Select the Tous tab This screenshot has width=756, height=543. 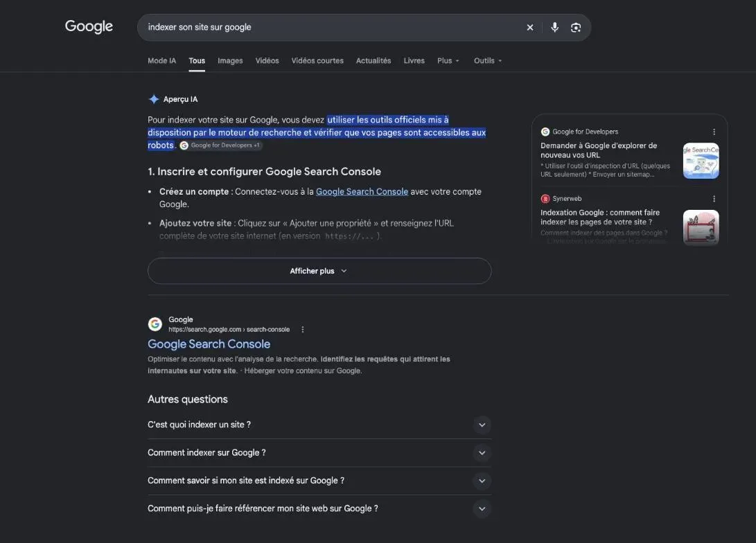[197, 61]
